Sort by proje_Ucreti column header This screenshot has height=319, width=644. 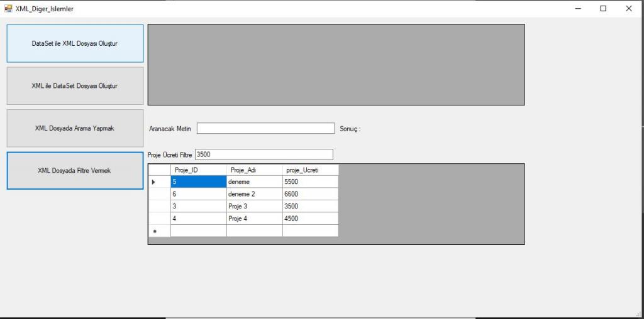coord(311,170)
